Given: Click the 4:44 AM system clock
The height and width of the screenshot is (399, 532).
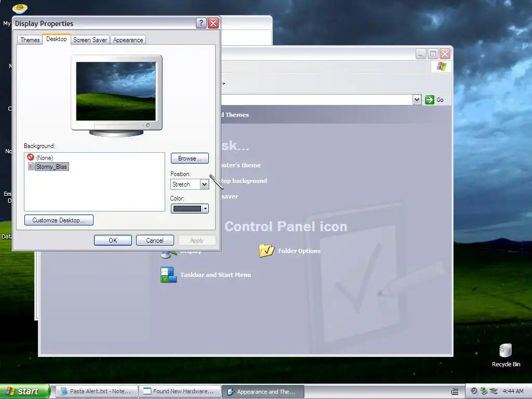Looking at the screenshot, I should click(513, 391).
